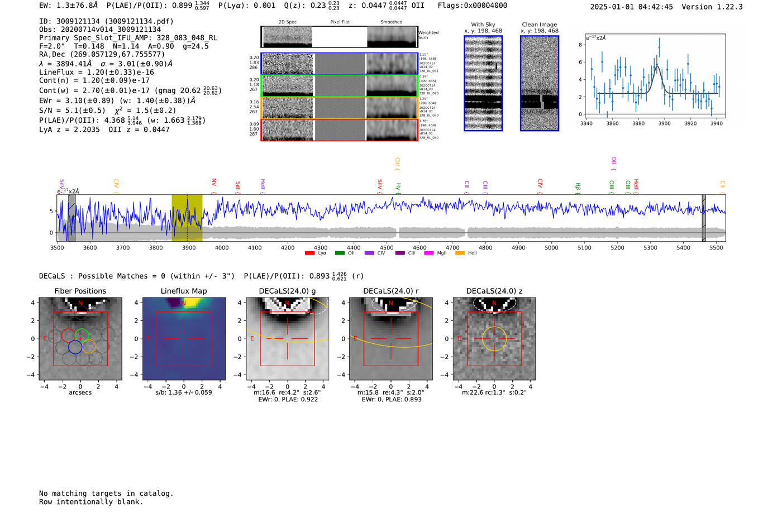The width and height of the screenshot is (782, 532).
Task: Click the yellow aperture circle in DECaLS z
Action: click(x=494, y=339)
